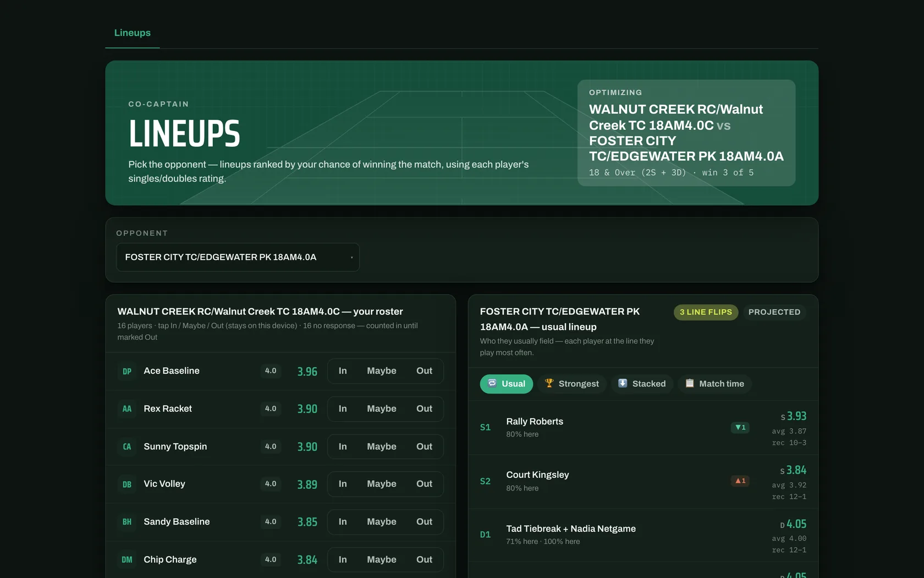
Task: Set Vic Volley to Out
Action: (424, 484)
